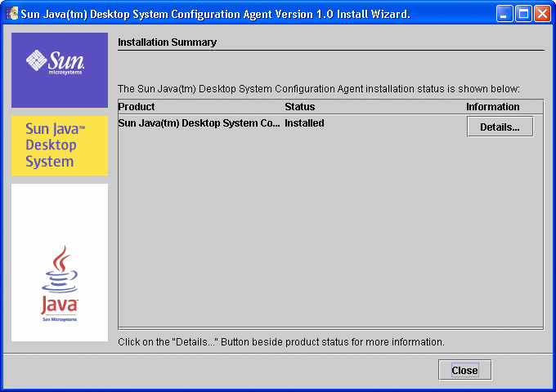Click the installation status description sentence

[x=319, y=88]
